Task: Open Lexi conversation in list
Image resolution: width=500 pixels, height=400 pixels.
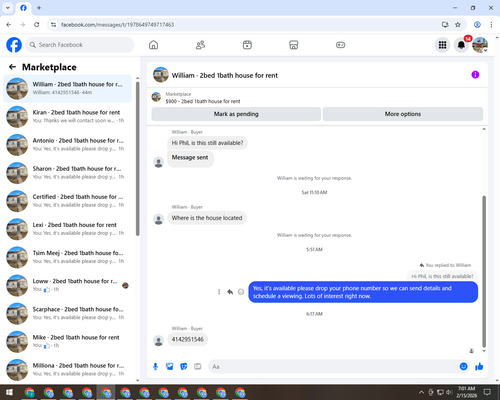Action: click(x=67, y=229)
